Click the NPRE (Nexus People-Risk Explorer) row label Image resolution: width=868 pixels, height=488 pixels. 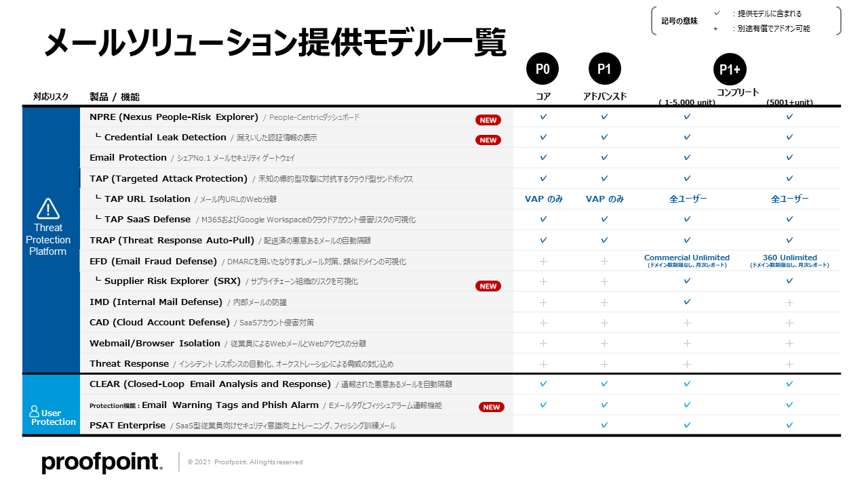pyautogui.click(x=174, y=117)
